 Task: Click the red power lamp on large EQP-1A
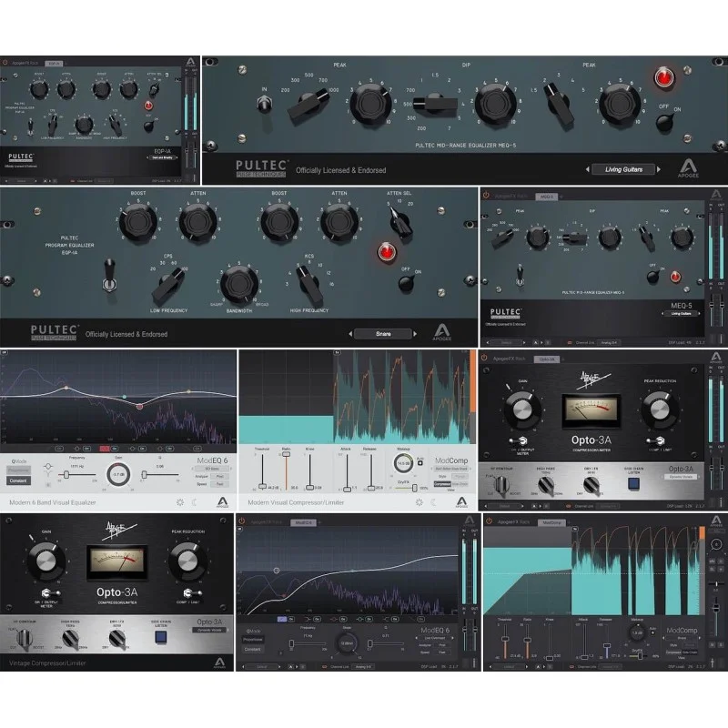387,252
